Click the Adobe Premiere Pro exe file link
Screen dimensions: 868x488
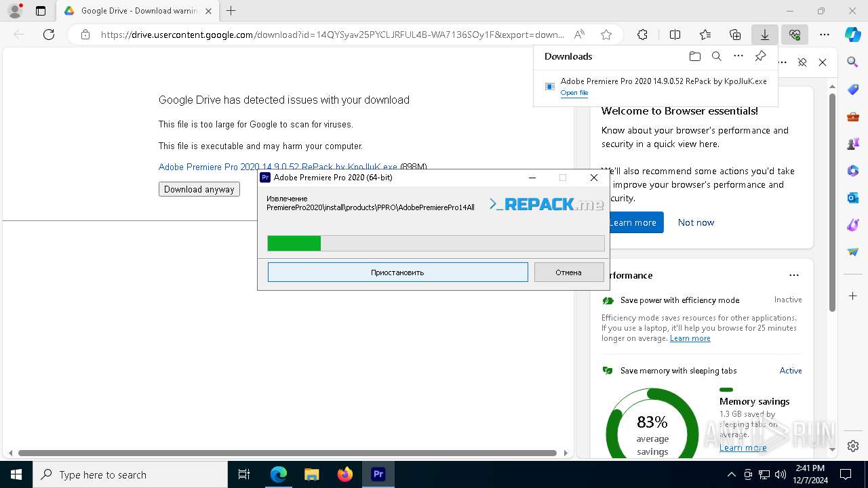(278, 167)
